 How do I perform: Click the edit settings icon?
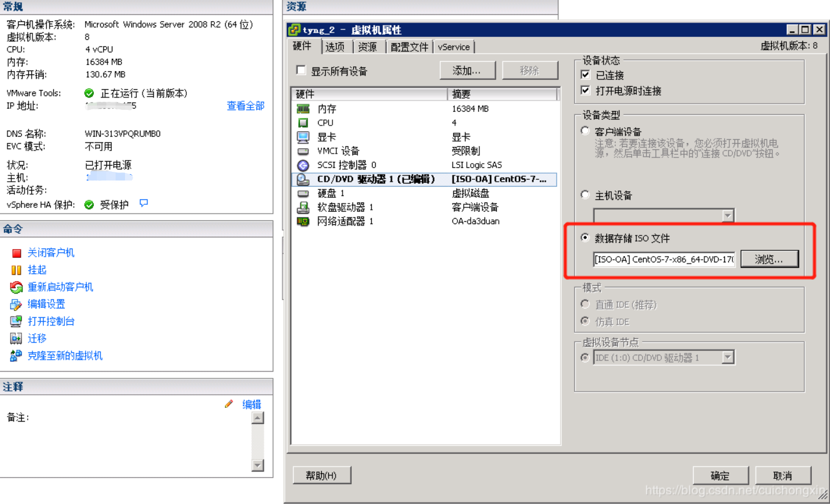click(x=16, y=304)
